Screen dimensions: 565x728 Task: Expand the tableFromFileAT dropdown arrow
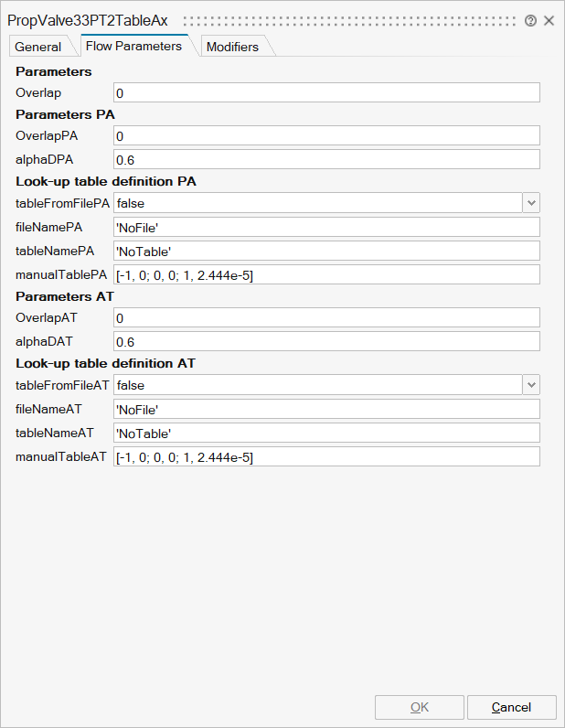tap(531, 385)
